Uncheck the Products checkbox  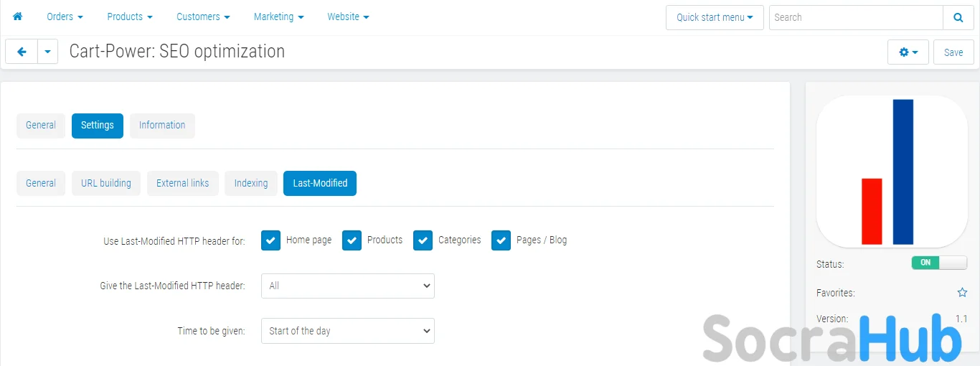(x=352, y=240)
